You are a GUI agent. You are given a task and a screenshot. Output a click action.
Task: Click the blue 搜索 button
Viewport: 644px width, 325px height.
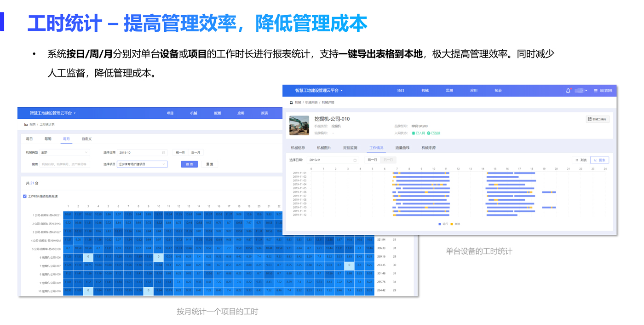(189, 164)
